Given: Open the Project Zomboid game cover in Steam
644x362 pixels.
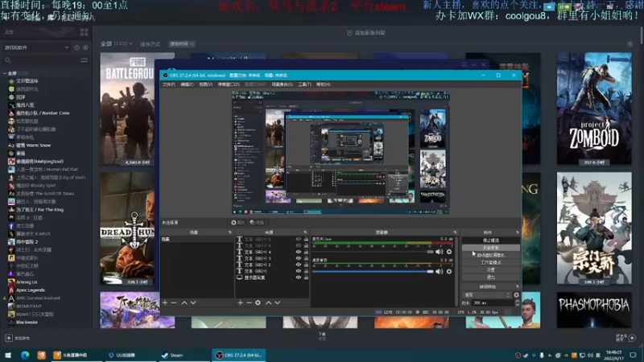Looking at the screenshot, I should tap(594, 109).
